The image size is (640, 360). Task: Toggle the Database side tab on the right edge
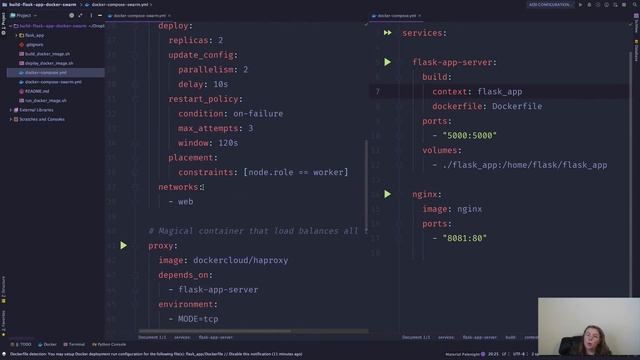point(636,50)
